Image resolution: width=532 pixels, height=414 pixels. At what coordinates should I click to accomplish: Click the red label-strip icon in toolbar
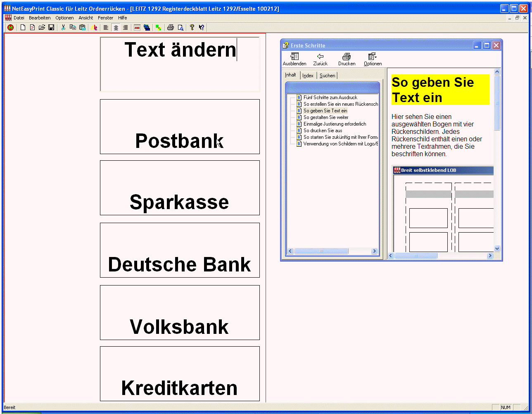[137, 27]
